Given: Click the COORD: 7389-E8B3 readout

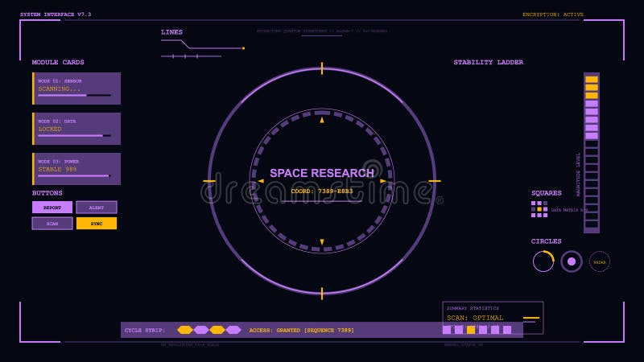Looking at the screenshot, I should (x=322, y=191).
